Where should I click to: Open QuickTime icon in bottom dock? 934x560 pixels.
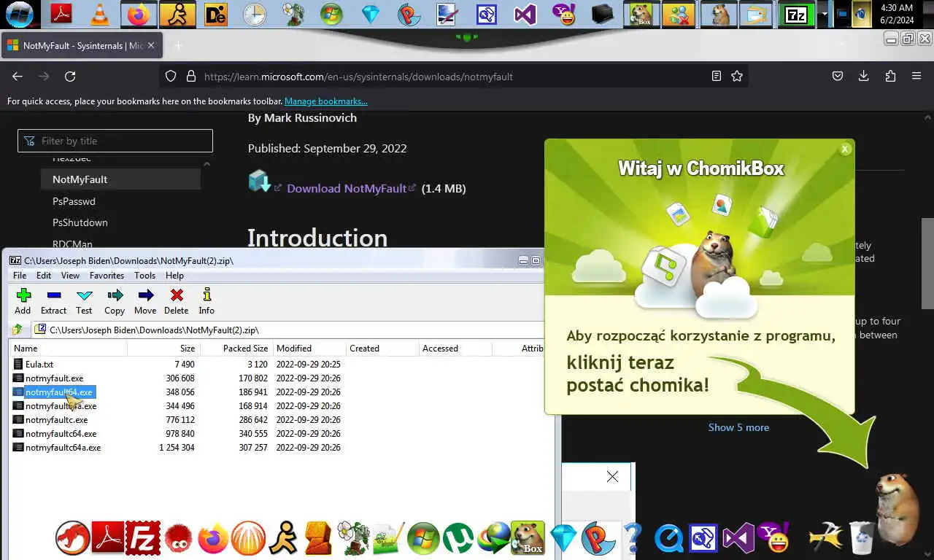pyautogui.click(x=668, y=540)
